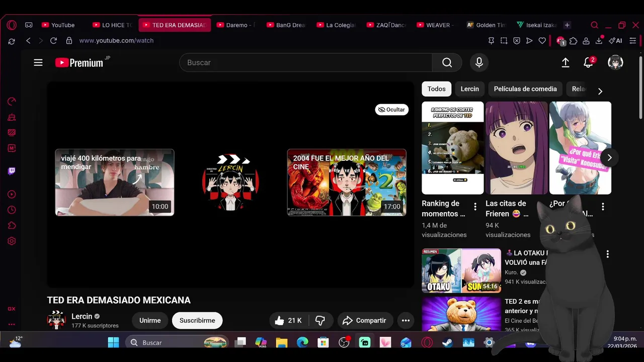Open the Lercin channel name link
This screenshot has width=644, height=362.
tap(82, 316)
